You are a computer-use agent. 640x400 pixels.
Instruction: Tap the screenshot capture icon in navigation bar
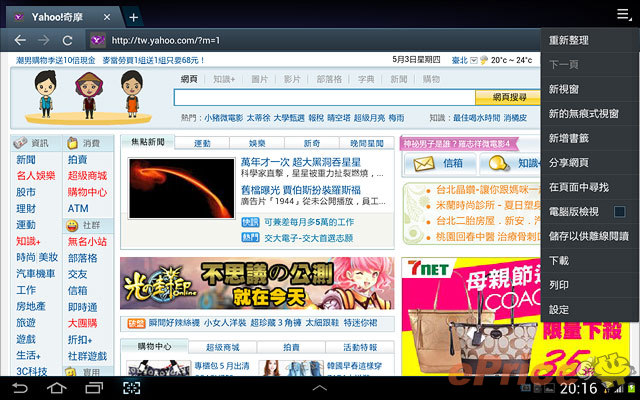coord(131,387)
